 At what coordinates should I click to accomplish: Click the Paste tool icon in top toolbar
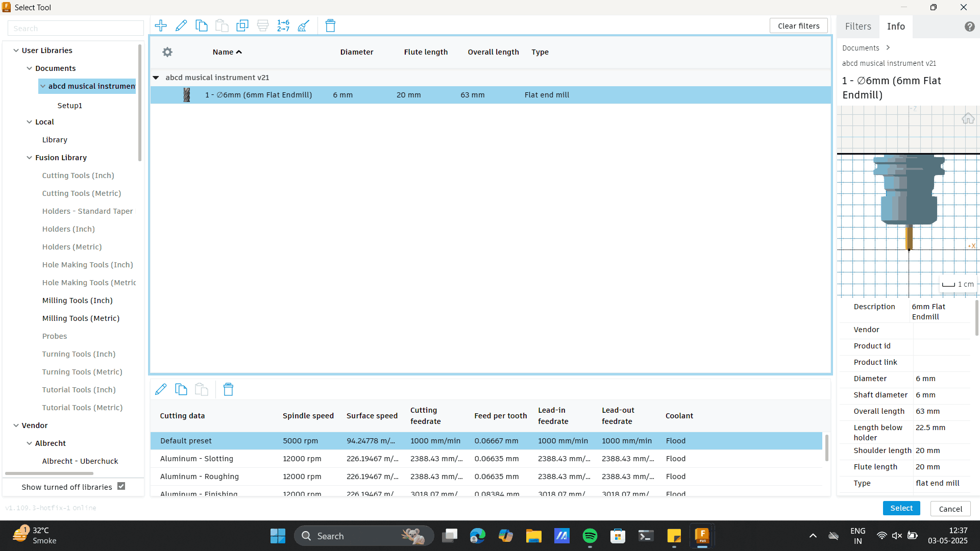(x=222, y=26)
